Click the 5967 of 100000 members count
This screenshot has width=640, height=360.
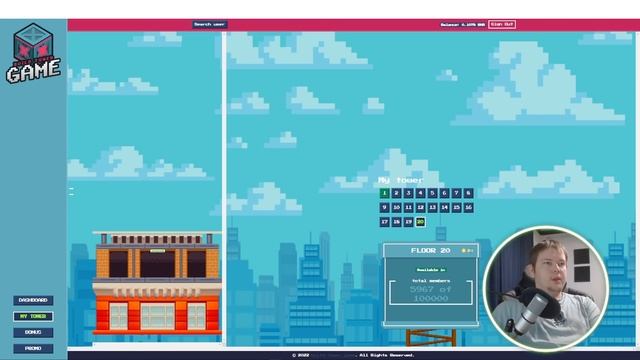[x=431, y=294]
